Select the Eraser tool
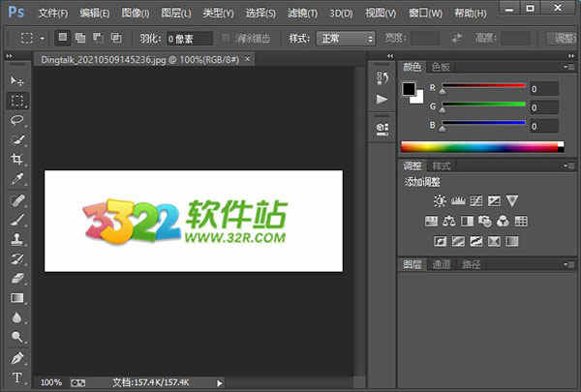 coord(16,279)
